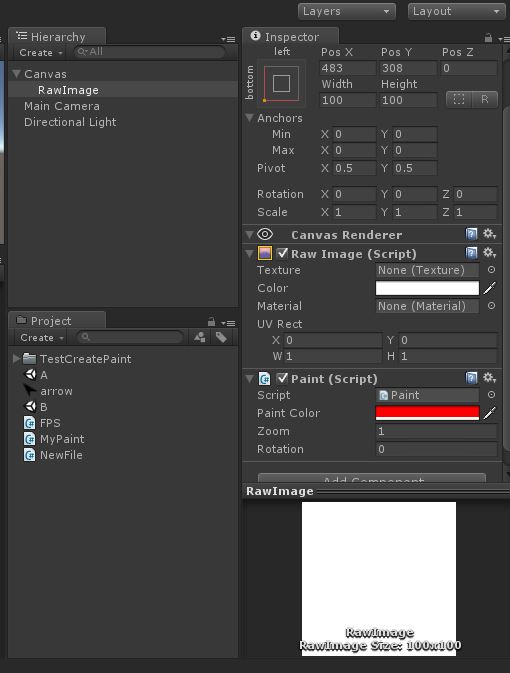Open Canvas Renderer gear menu
510x673 pixels.
(489, 234)
